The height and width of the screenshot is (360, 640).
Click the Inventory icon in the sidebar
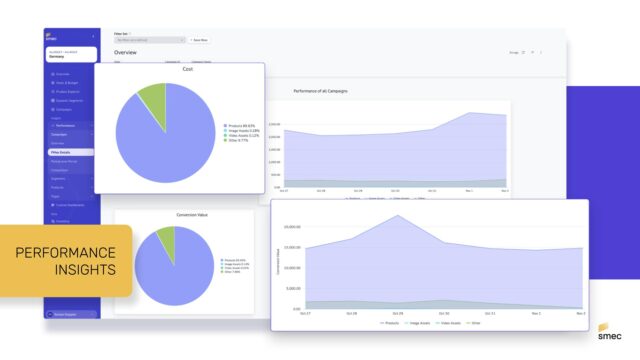(53, 221)
